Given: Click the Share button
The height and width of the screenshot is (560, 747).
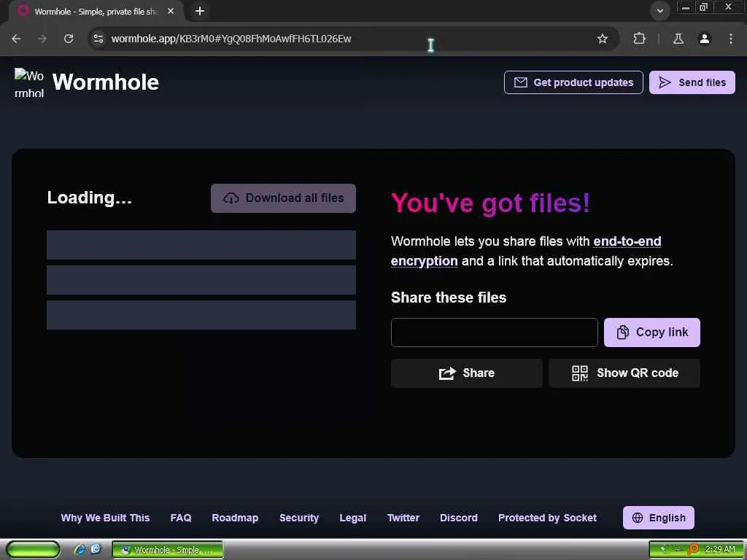Looking at the screenshot, I should [x=466, y=373].
